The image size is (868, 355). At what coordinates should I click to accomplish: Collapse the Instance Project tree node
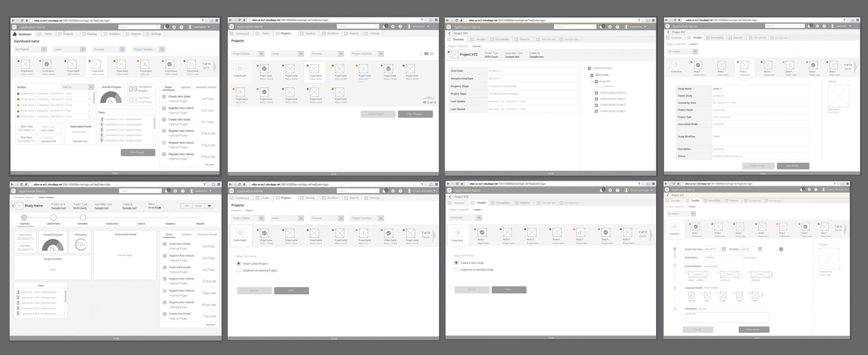(x=589, y=68)
